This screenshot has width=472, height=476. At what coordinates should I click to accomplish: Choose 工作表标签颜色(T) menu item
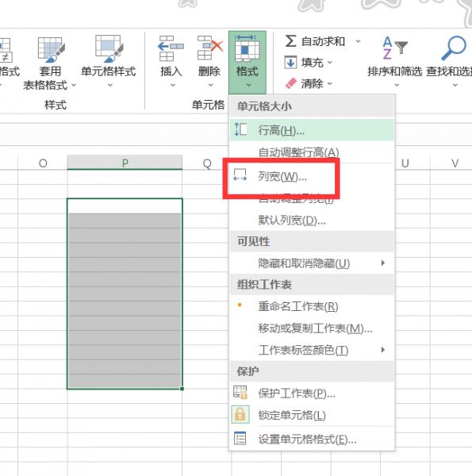tap(312, 350)
